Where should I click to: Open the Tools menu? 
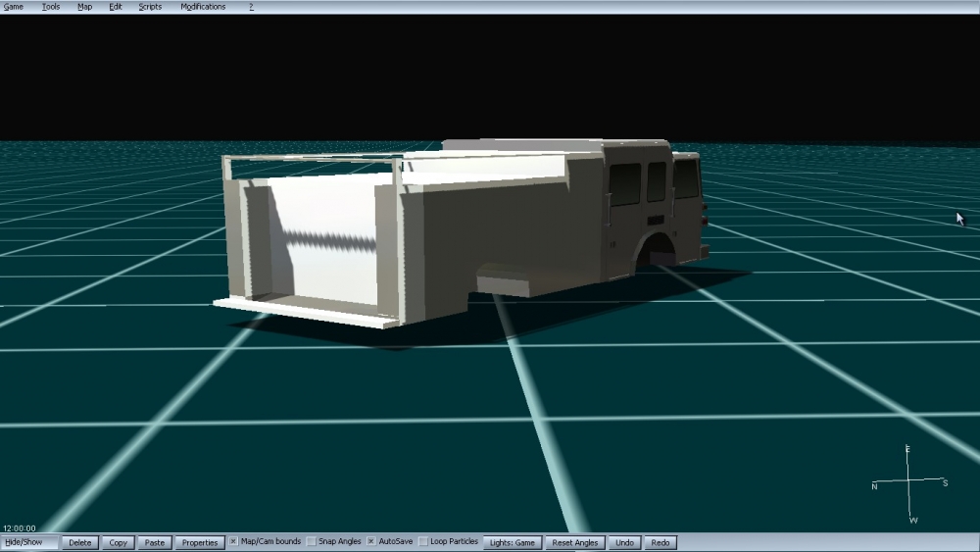[x=51, y=7]
